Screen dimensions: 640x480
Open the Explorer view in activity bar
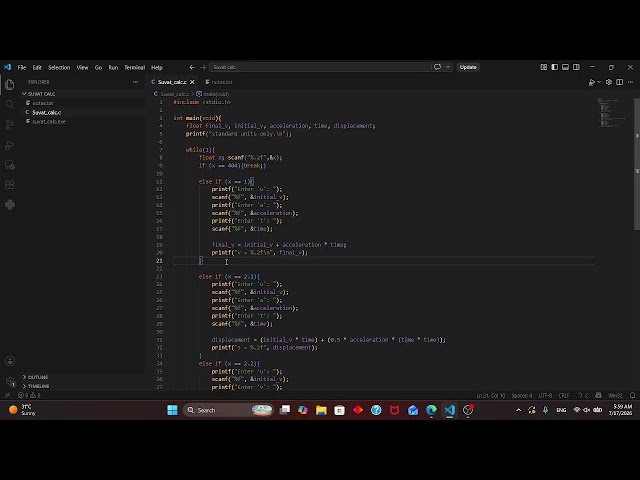point(10,84)
